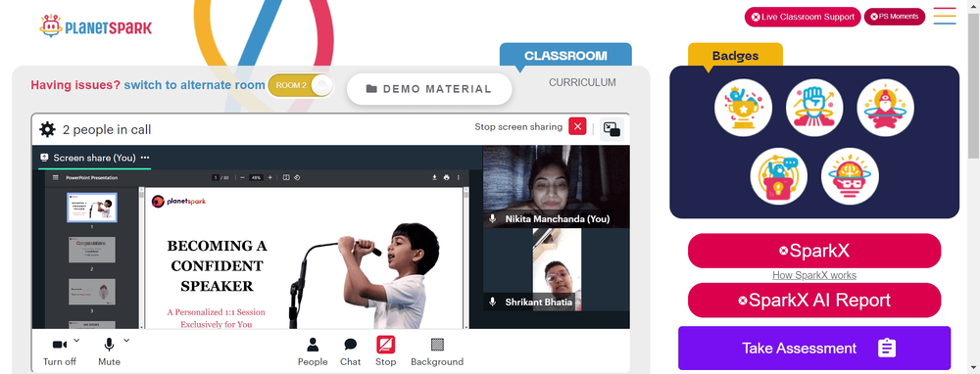Open Live Classroom Support
Viewport: 980px width, 374px height.
[x=803, y=17]
